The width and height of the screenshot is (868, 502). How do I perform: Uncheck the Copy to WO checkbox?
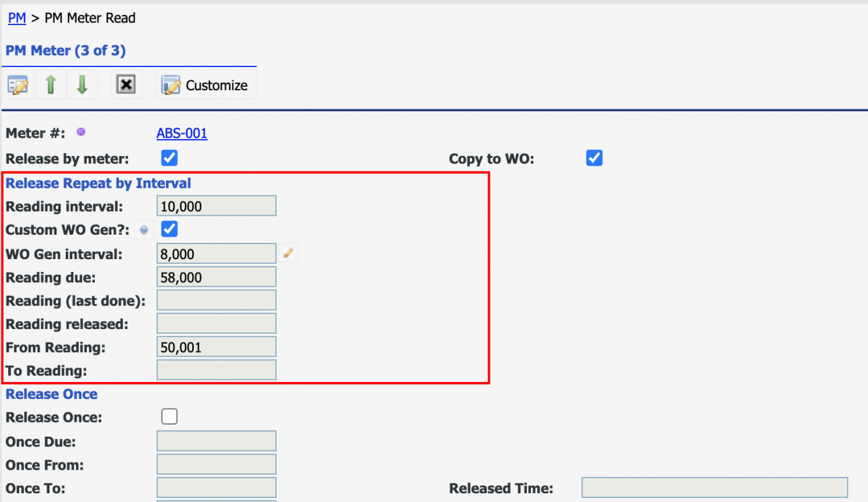594,157
